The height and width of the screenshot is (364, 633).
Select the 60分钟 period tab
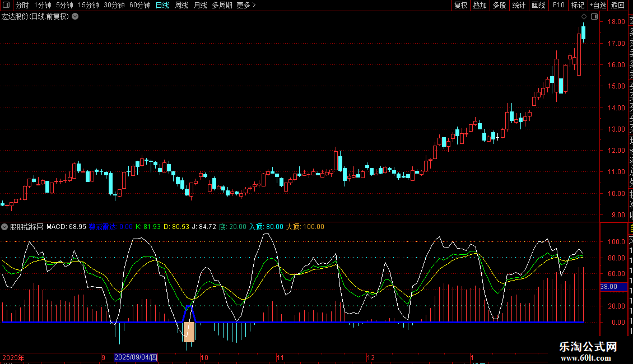point(139,6)
